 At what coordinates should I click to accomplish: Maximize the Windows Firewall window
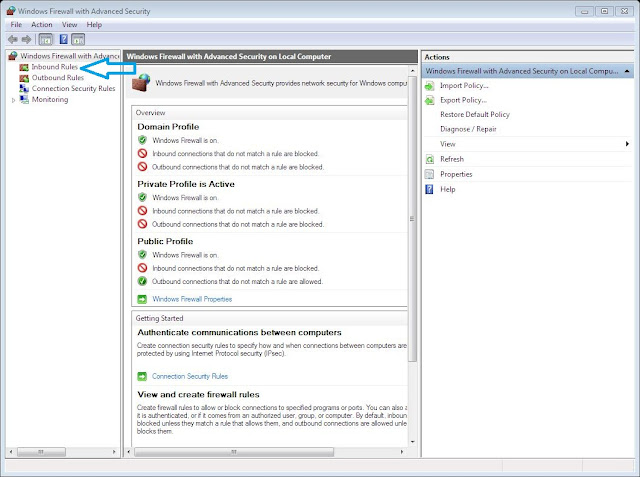point(604,11)
